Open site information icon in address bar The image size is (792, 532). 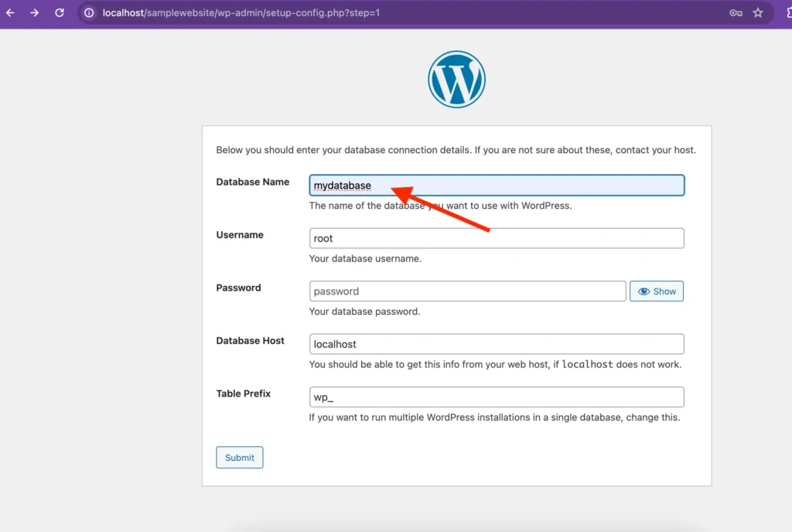[89, 12]
